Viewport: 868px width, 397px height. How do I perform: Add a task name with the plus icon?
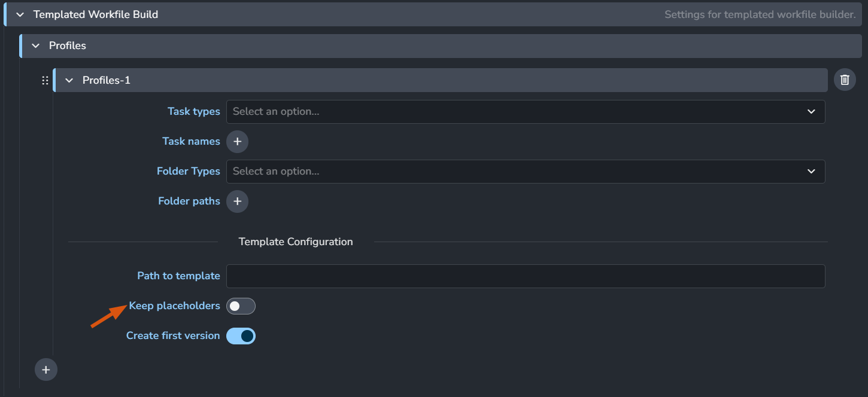(237, 142)
